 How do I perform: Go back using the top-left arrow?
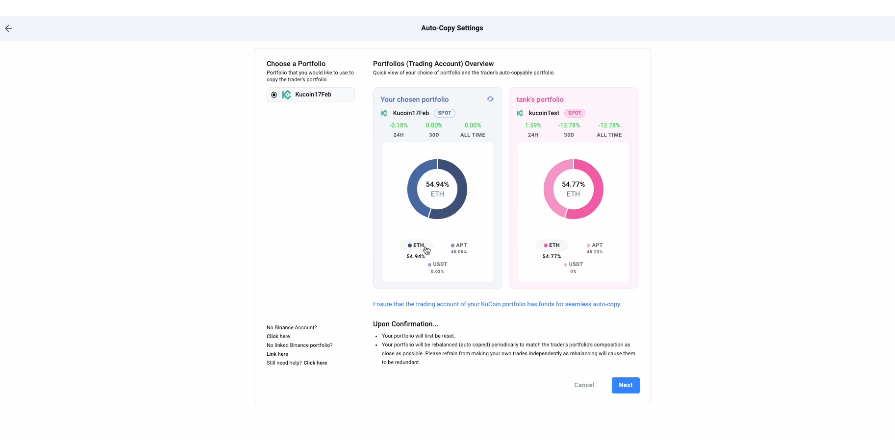tap(9, 28)
